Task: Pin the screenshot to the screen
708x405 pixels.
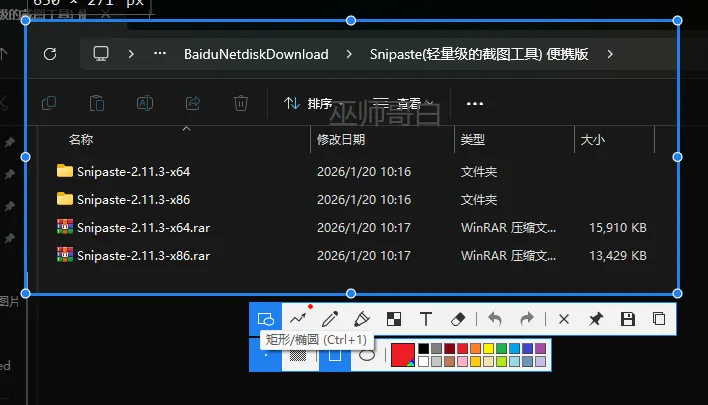Action: (x=596, y=319)
